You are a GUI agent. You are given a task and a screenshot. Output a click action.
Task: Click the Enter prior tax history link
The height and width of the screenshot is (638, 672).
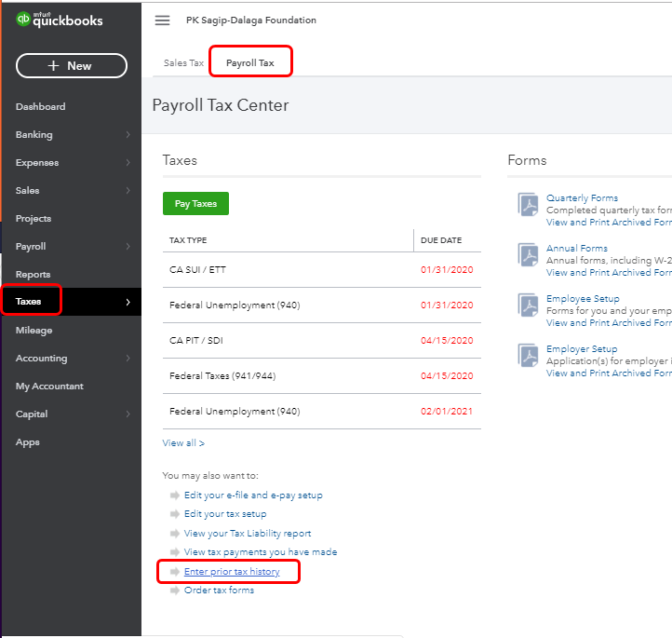(232, 572)
